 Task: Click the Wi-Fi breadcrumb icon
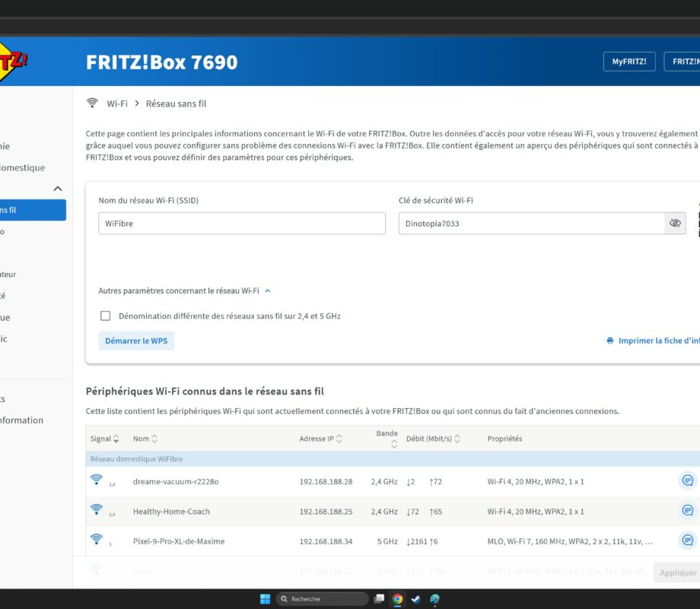(x=92, y=104)
